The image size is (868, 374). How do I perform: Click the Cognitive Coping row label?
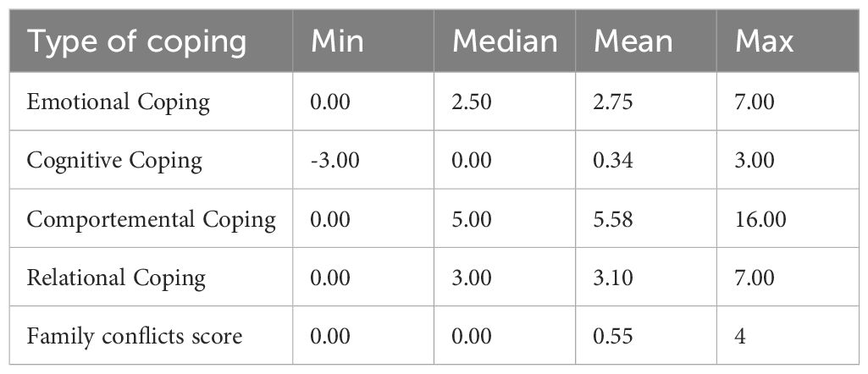114,162
